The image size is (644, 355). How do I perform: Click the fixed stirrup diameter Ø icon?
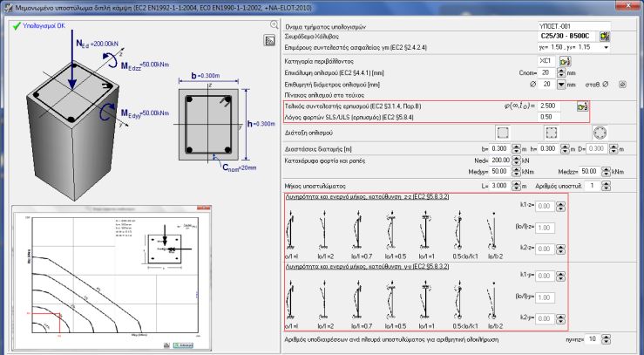(622, 85)
